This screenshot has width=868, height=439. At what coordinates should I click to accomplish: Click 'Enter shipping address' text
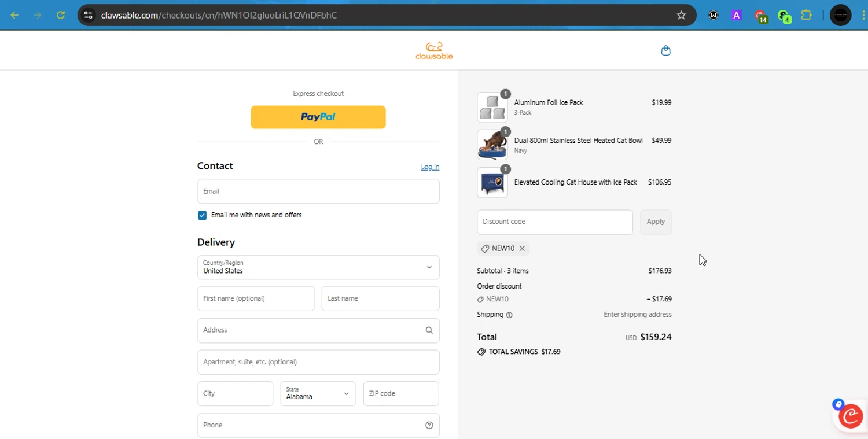pos(638,315)
